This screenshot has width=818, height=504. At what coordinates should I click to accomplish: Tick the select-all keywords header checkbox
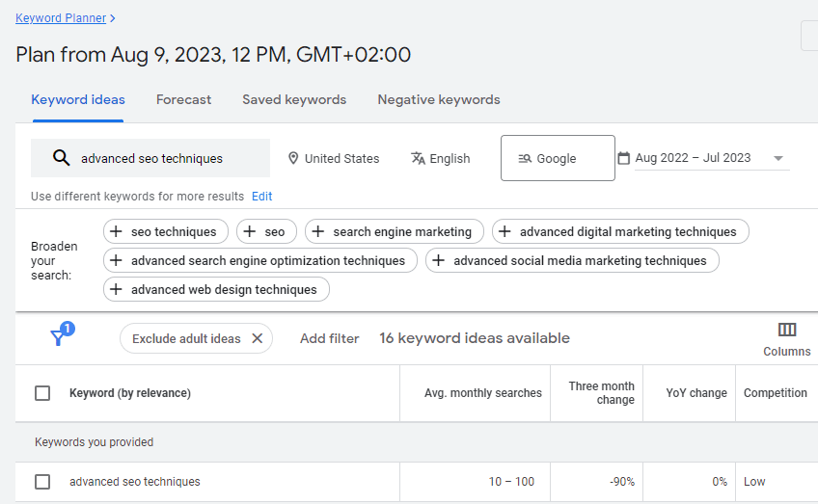(x=42, y=393)
